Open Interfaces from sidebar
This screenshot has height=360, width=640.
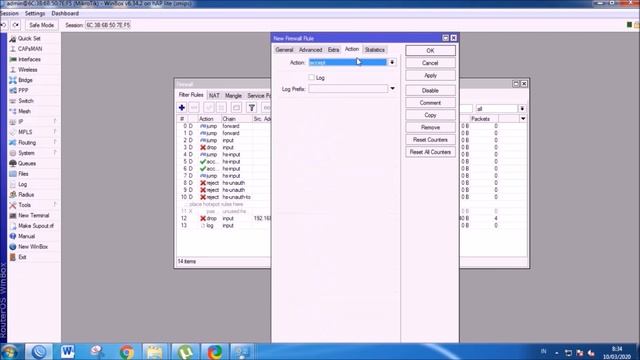pos(29,59)
